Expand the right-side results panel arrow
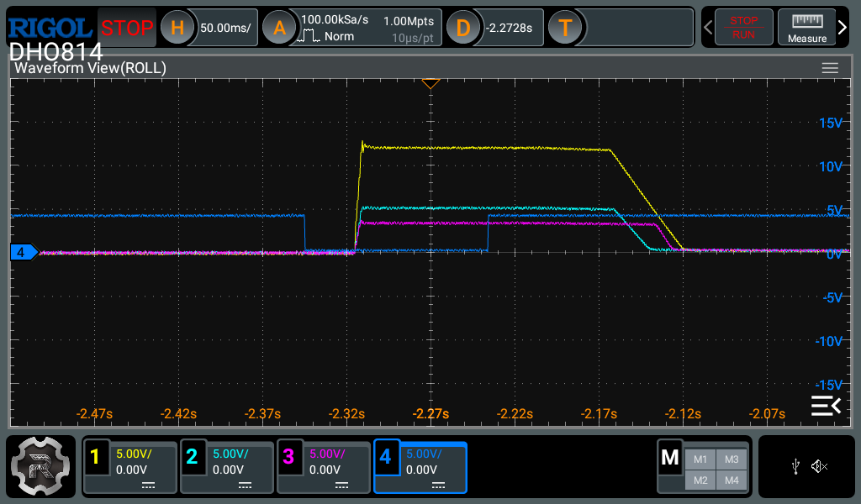 826,406
